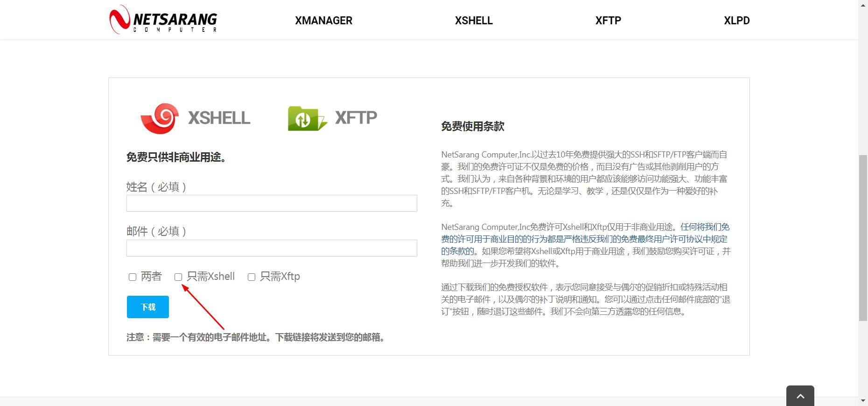Viewport: 868px width, 406px height.
Task: Click the 免费只供非商业用途 heading
Action: pos(177,157)
